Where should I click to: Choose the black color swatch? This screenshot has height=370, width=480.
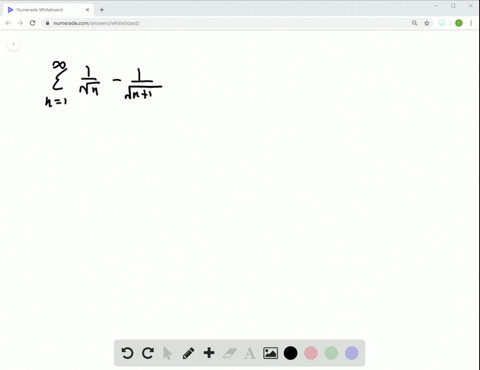(x=291, y=353)
